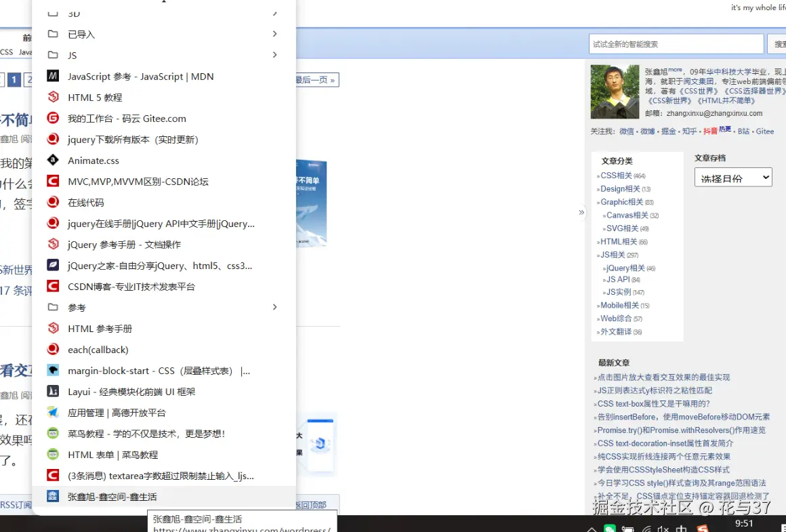Click the Animate.css bookmark icon
Viewport: 786px width, 532px height.
(52, 160)
